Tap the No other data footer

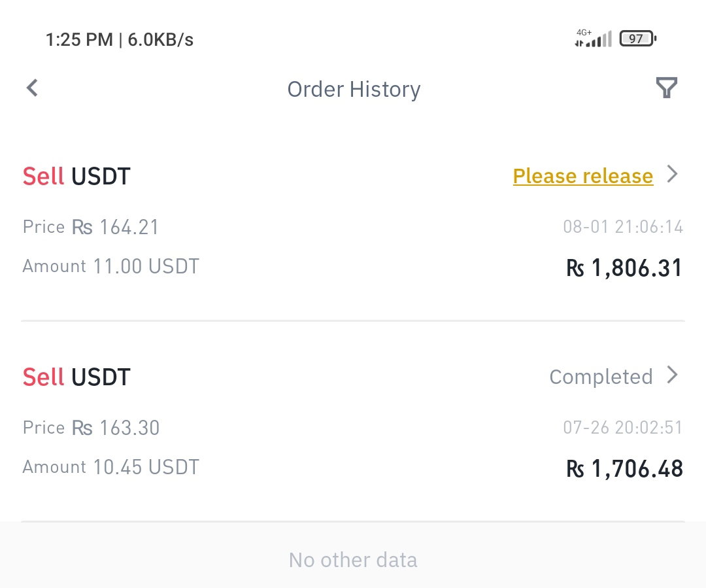pos(353,560)
